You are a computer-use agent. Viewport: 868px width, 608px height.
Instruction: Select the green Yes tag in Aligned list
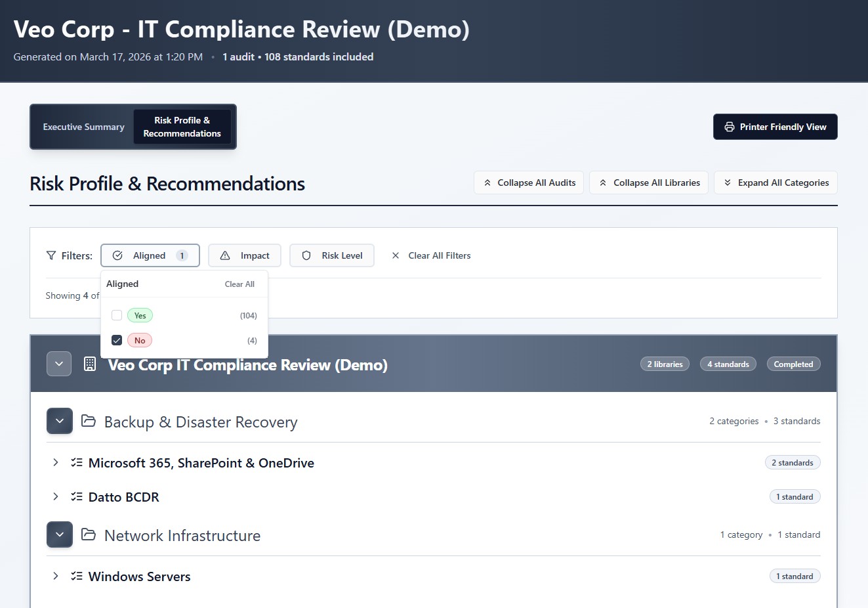[x=140, y=315]
